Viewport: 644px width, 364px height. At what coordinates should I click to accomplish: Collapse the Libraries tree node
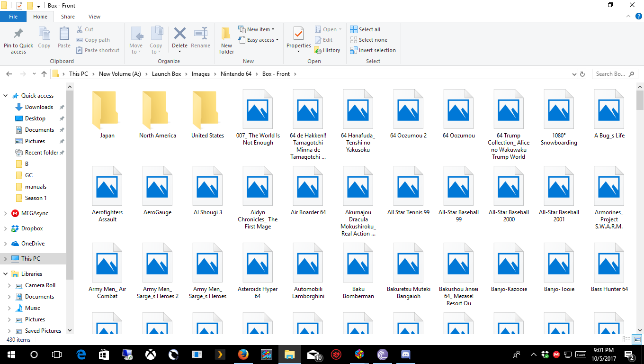6,274
